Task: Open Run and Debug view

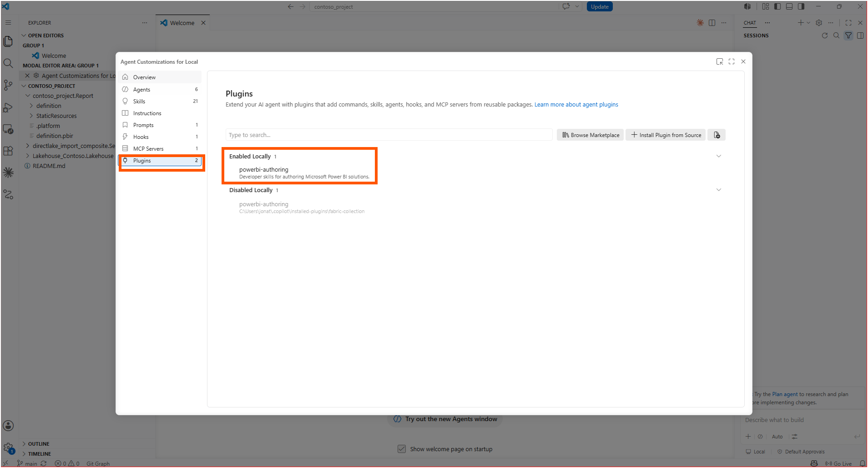Action: 8,107
